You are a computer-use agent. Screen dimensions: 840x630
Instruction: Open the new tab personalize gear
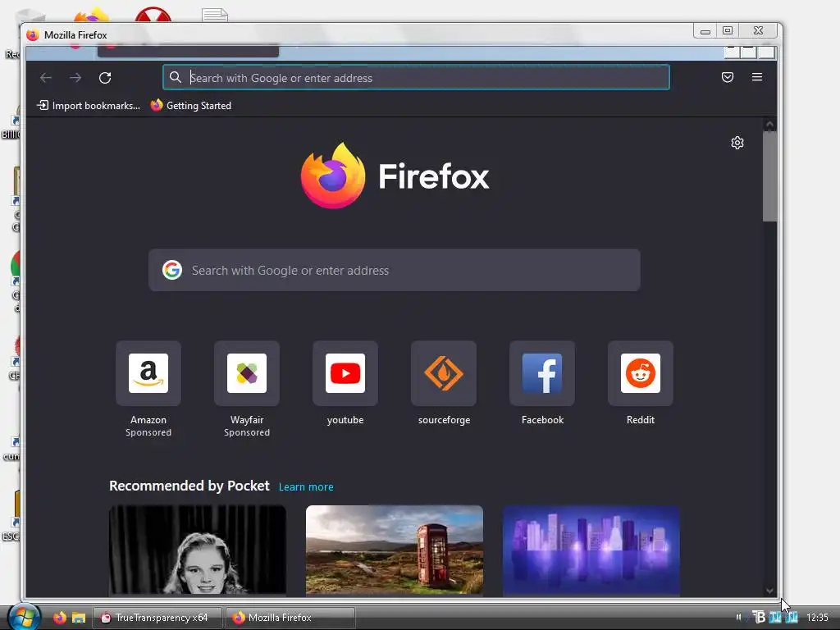pos(737,143)
